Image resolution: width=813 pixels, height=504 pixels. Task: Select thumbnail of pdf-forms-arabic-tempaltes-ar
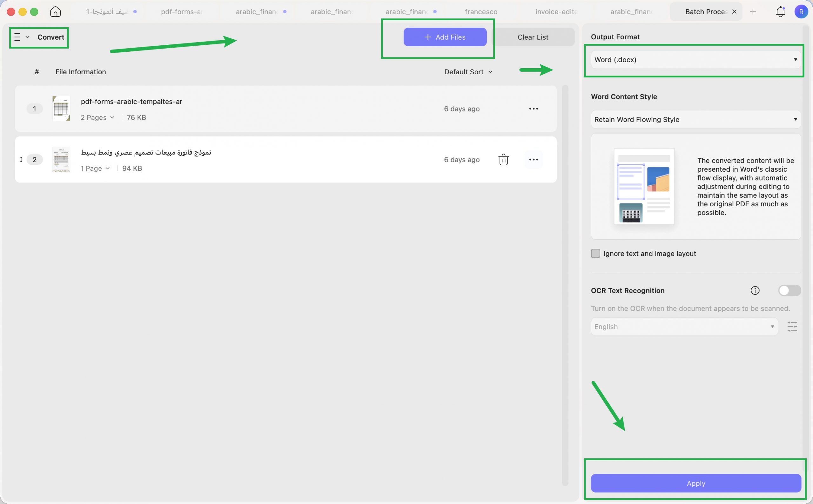[x=61, y=109]
